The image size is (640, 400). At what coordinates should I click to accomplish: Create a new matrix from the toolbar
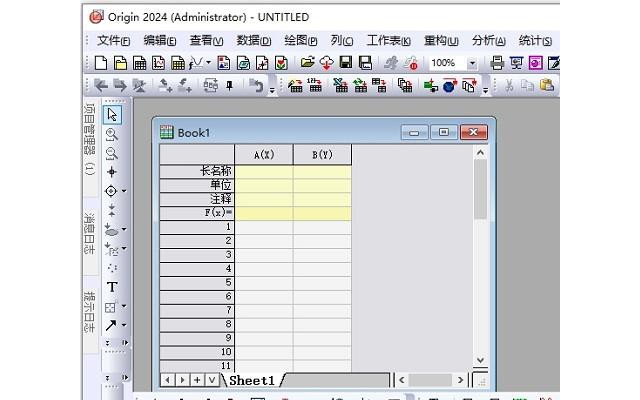(x=178, y=63)
